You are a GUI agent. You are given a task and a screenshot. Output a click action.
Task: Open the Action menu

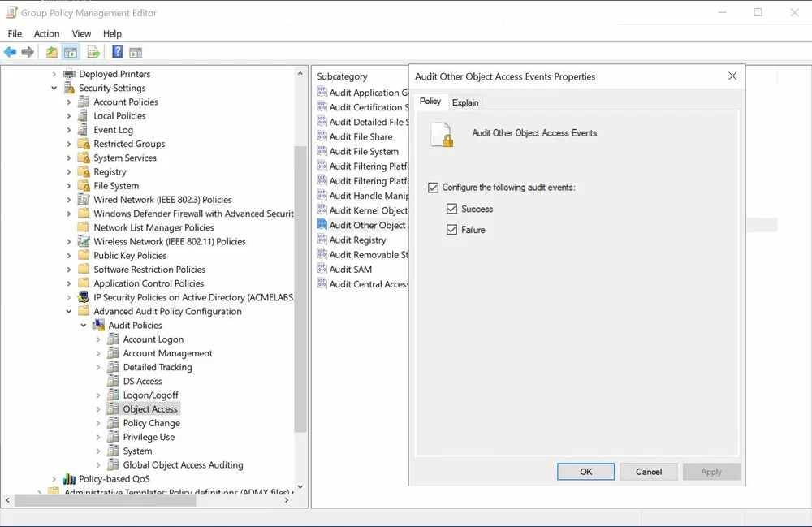pos(46,33)
